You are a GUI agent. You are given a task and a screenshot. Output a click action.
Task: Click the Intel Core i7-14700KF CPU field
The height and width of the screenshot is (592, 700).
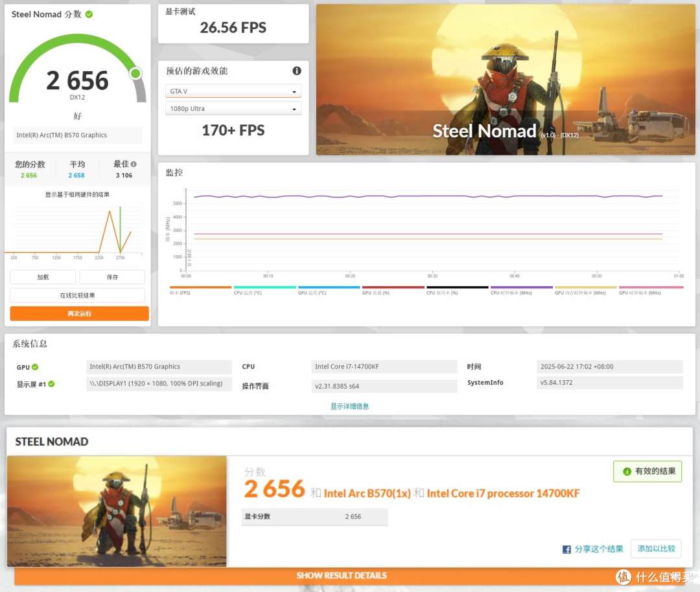point(384,367)
